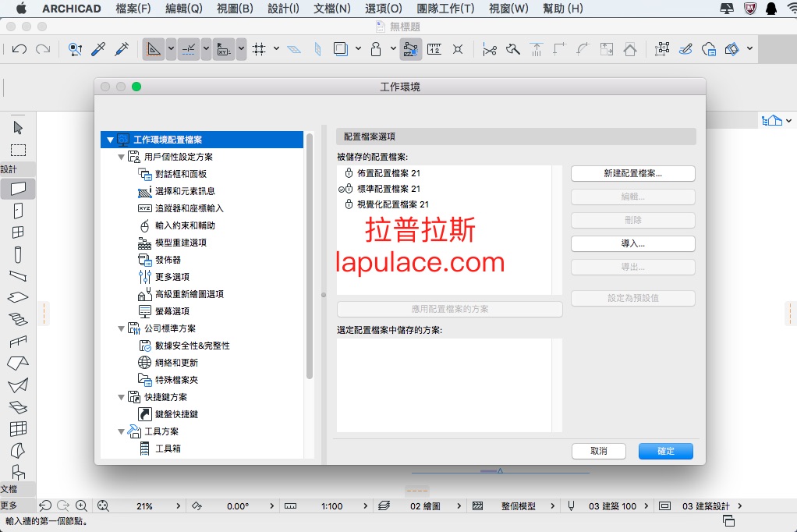This screenshot has height=532, width=797.
Task: Open the Apple menu
Action: coord(21,9)
